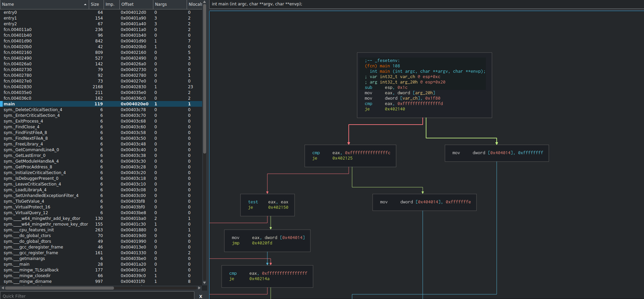
Task: Click jump target 0x4020fd in jmp block
Action: (262, 243)
